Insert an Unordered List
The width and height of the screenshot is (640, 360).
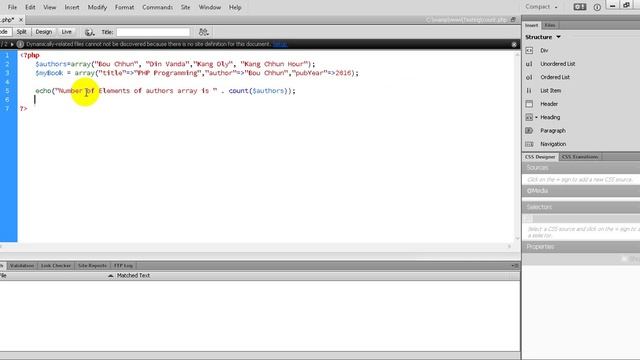click(558, 64)
